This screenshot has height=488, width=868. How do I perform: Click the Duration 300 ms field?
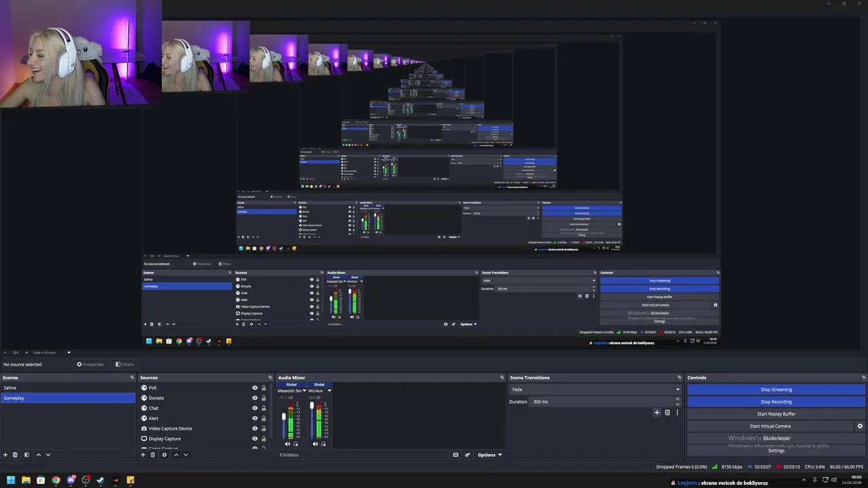click(602, 402)
